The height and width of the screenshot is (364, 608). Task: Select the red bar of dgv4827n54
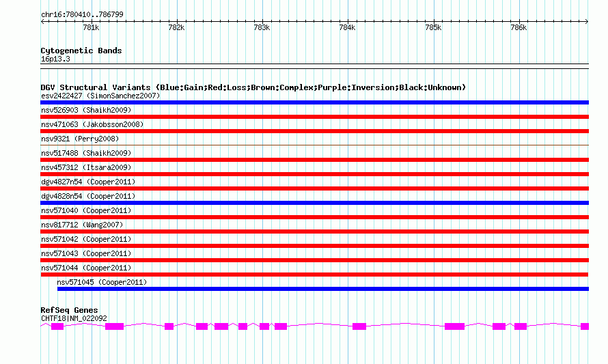314,188
